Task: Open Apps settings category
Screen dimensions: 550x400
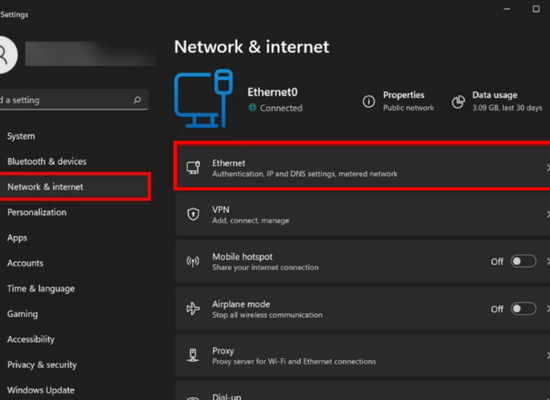Action: [x=17, y=238]
